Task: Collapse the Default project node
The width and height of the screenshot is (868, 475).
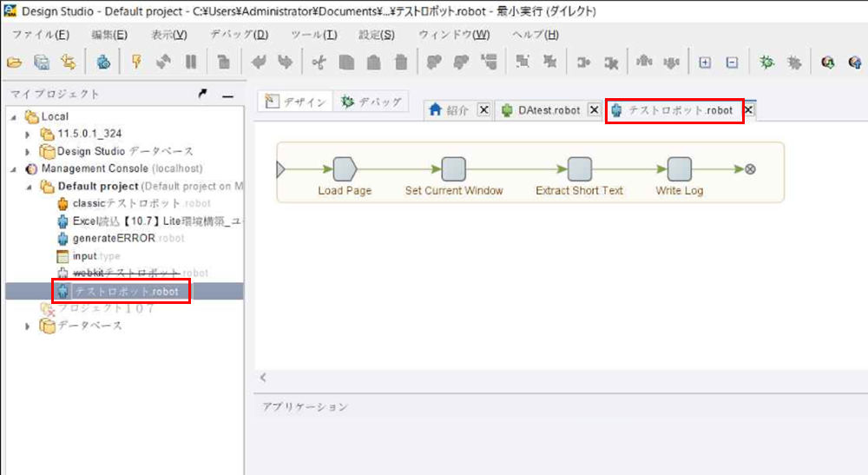Action: [x=29, y=187]
